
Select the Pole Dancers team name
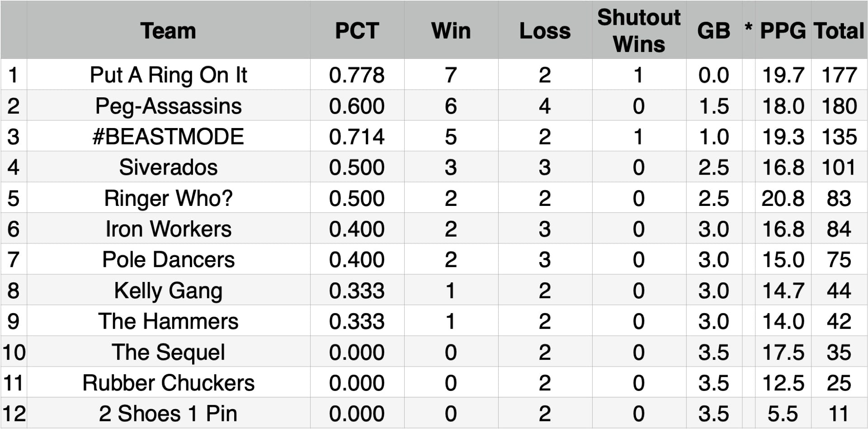click(168, 260)
